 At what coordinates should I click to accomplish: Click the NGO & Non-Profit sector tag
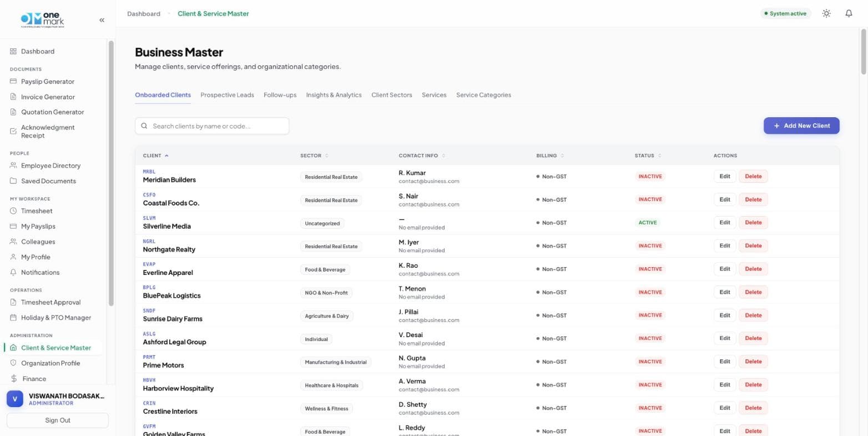[x=326, y=293]
